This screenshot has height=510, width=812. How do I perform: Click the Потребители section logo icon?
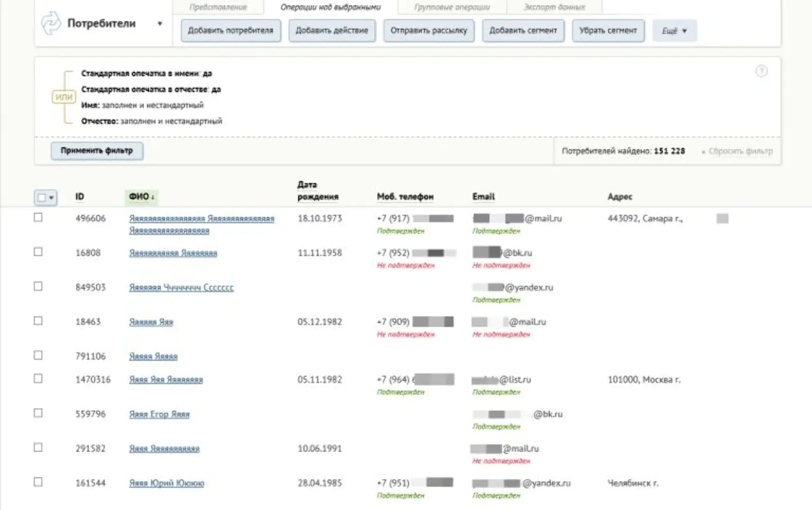tap(51, 23)
